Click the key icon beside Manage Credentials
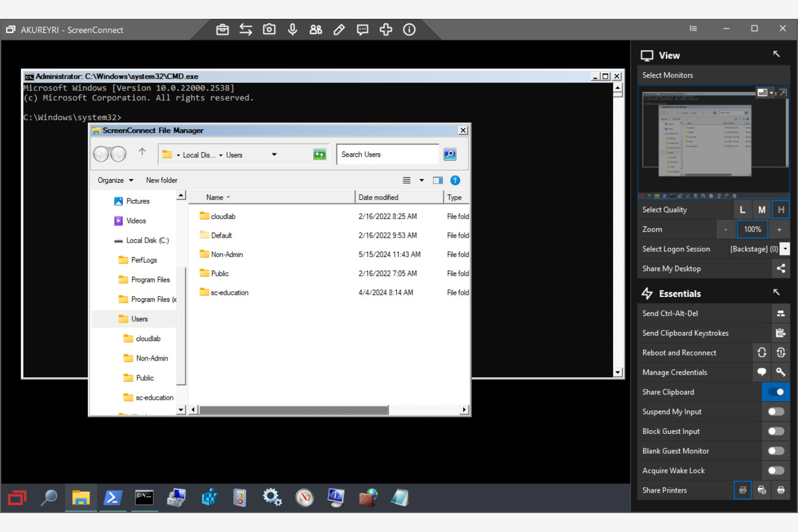798x532 pixels. (781, 372)
